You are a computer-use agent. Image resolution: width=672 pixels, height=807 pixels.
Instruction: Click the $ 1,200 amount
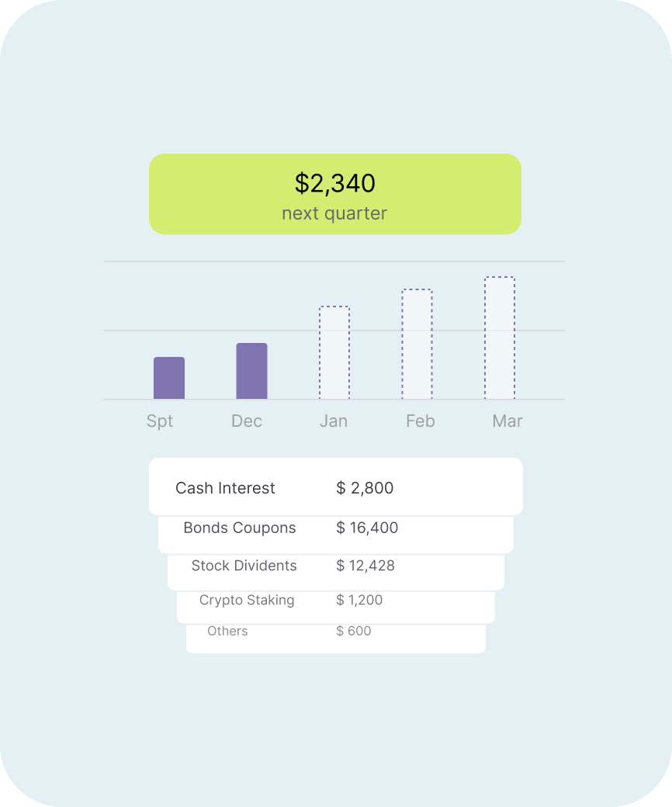[x=359, y=600]
